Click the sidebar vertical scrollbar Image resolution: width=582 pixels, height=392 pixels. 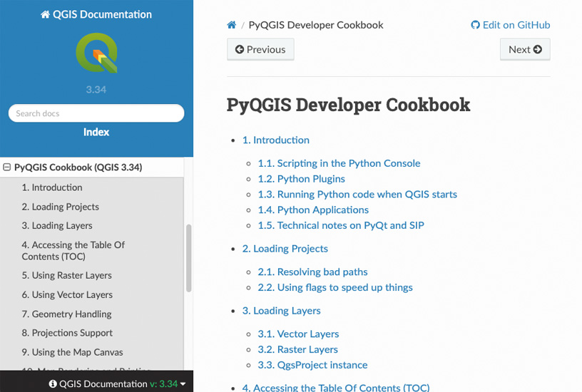189,257
